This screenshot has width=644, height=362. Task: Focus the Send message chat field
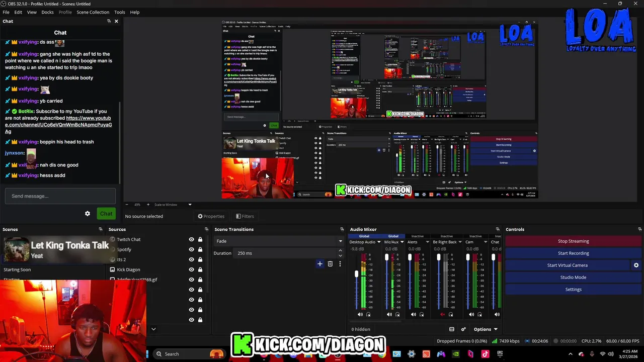click(60, 196)
